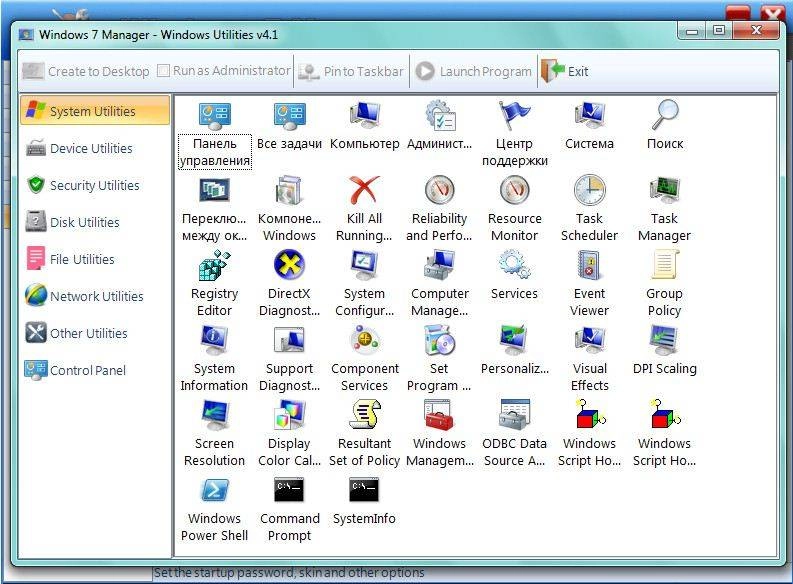Open System Configuration icon
This screenshot has height=584, width=793.
tap(365, 265)
